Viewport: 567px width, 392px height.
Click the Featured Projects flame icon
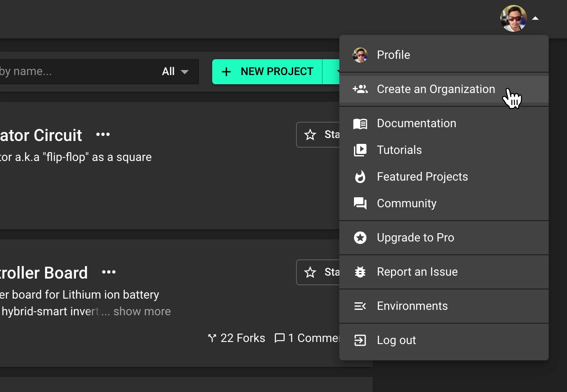(x=360, y=176)
